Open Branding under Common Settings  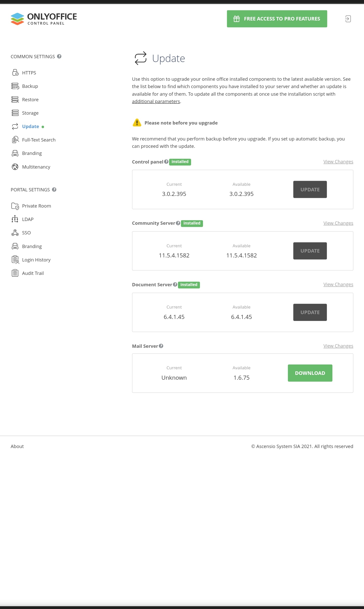tap(32, 153)
